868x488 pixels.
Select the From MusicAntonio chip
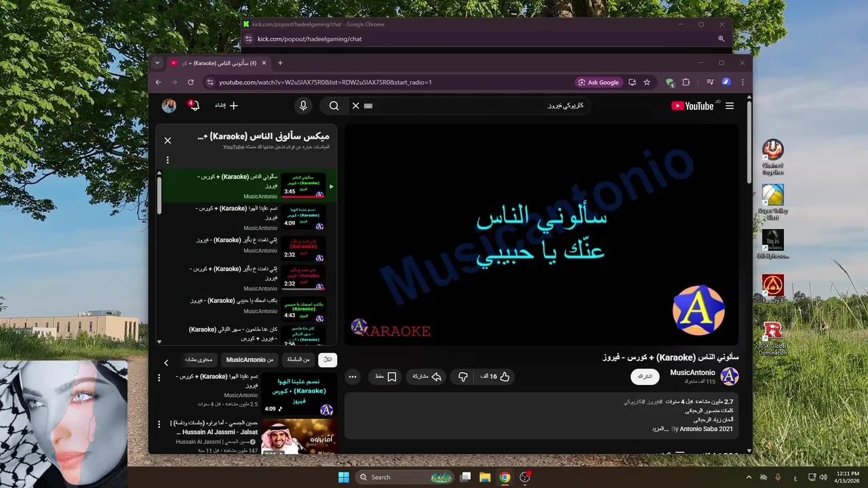(250, 360)
